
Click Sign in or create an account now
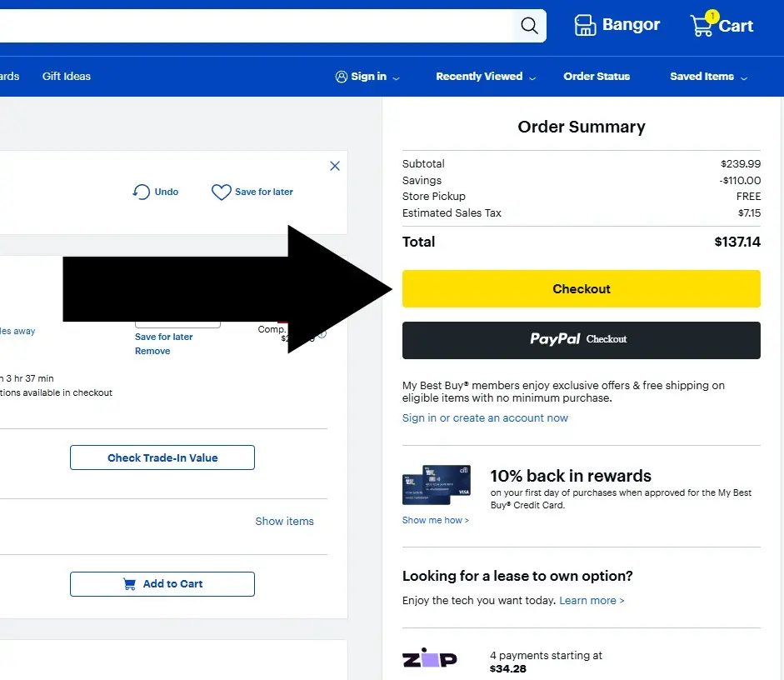pyautogui.click(x=485, y=418)
